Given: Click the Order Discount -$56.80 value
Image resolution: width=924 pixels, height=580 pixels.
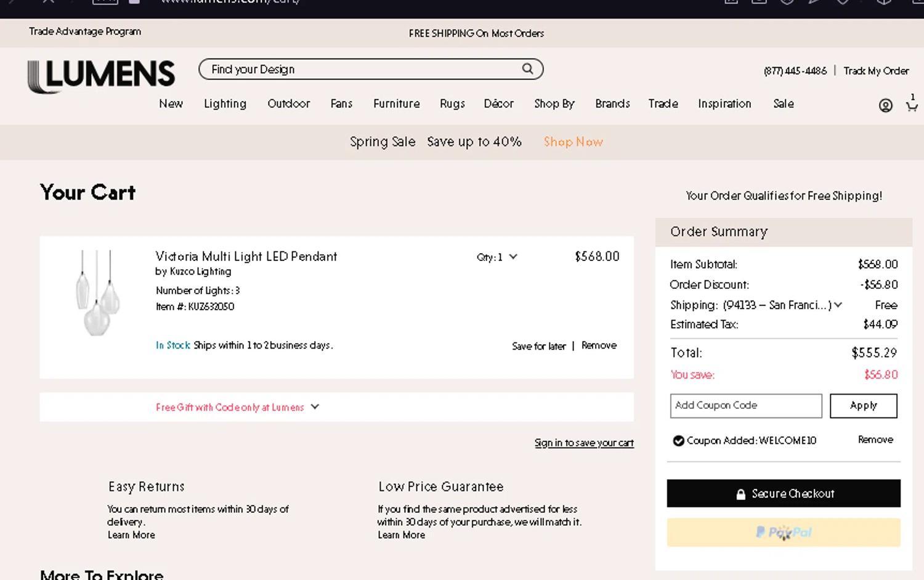Looking at the screenshot, I should pyautogui.click(x=879, y=284).
